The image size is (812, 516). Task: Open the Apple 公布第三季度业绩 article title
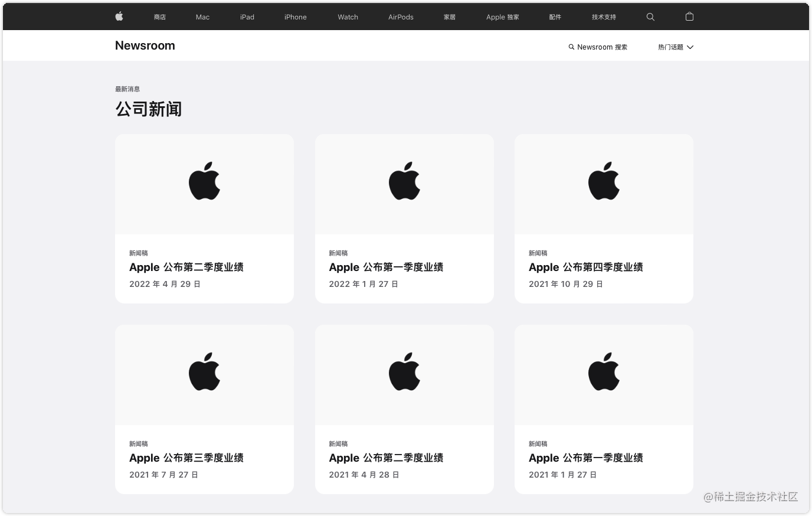[x=186, y=458]
